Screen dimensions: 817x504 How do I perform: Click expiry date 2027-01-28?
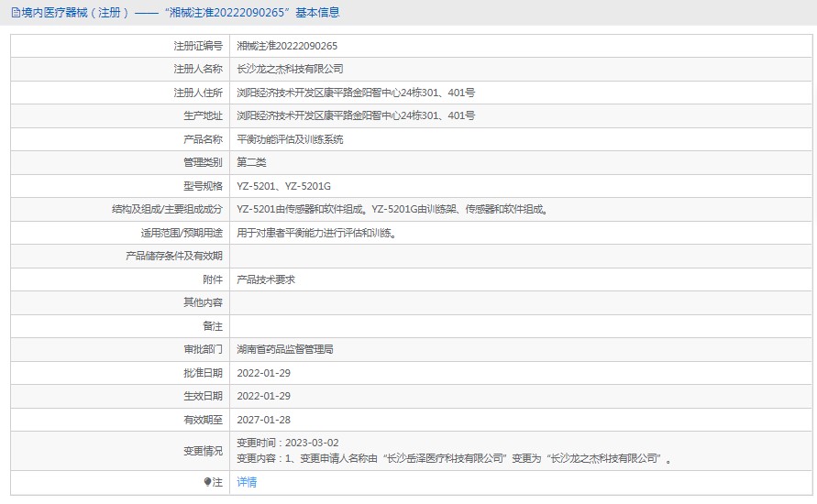pyautogui.click(x=264, y=420)
